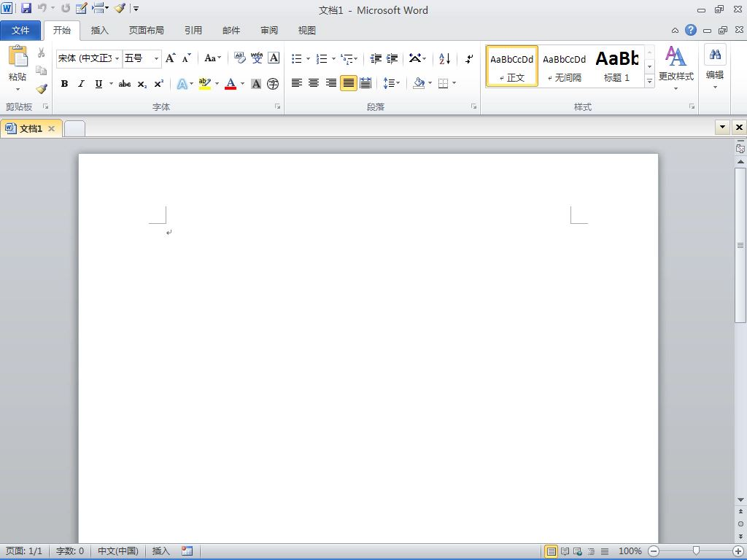Open the Phonetic Guide (wén) icon
Screen dimensions: 747x560
pyautogui.click(x=257, y=58)
